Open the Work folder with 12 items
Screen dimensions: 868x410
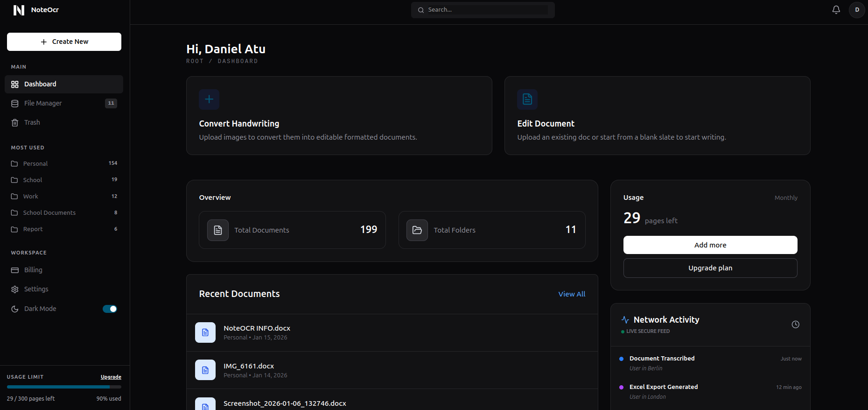[64, 196]
